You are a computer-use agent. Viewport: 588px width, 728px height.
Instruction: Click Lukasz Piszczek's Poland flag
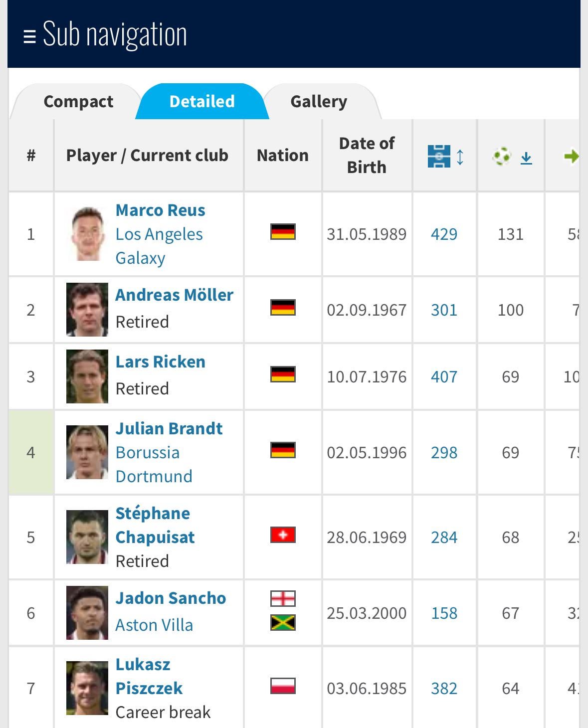[283, 686]
